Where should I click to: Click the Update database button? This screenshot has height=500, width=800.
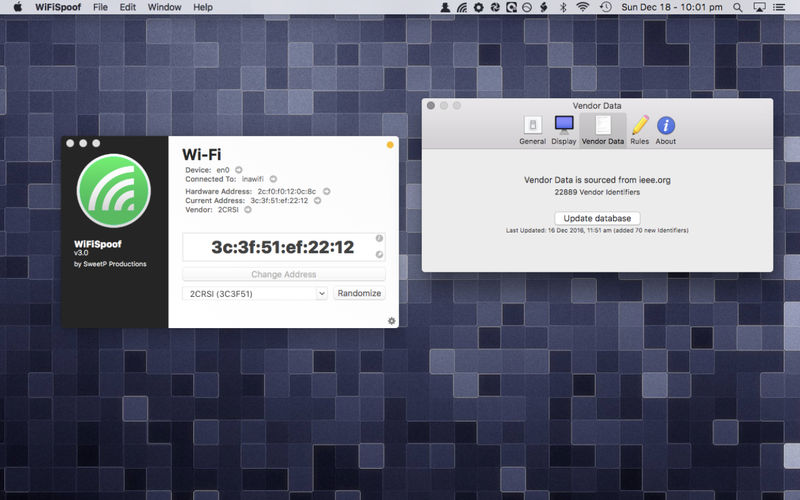click(x=597, y=218)
